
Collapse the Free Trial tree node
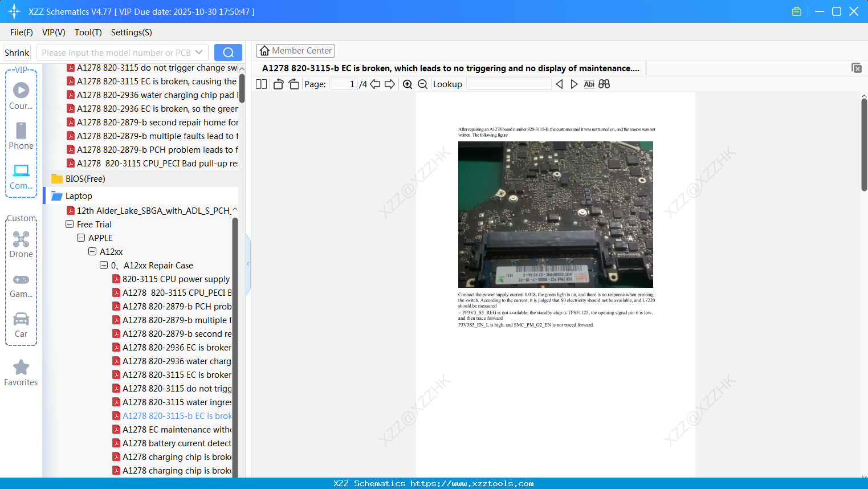tap(70, 225)
